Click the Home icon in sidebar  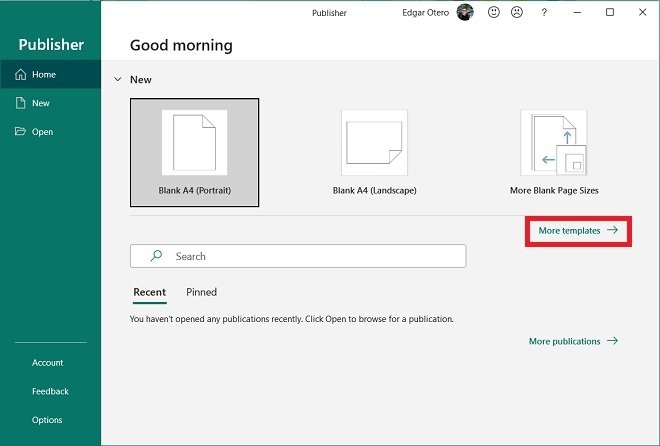click(20, 74)
